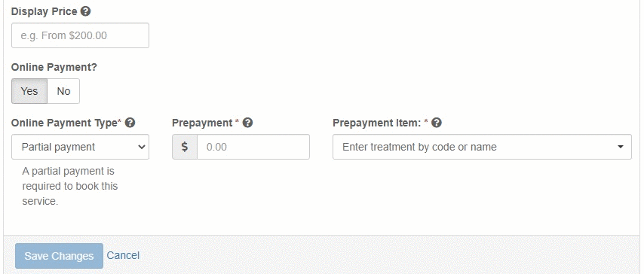Click the Save Changes button

[59, 256]
